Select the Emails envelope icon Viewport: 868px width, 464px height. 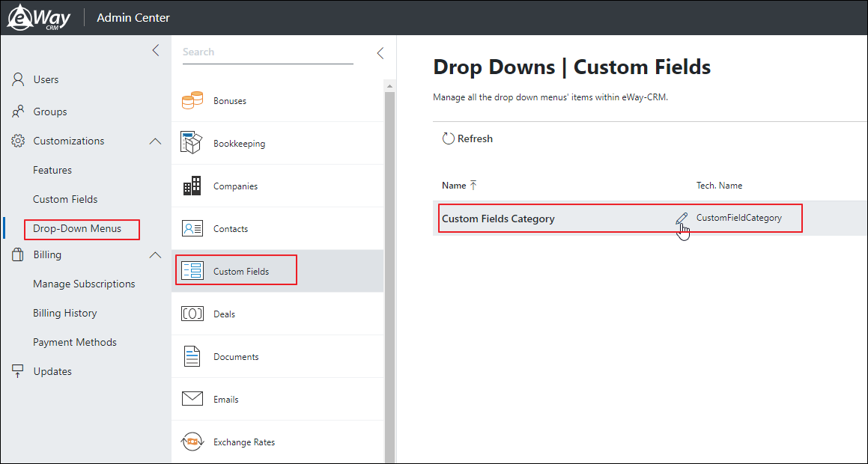(192, 399)
